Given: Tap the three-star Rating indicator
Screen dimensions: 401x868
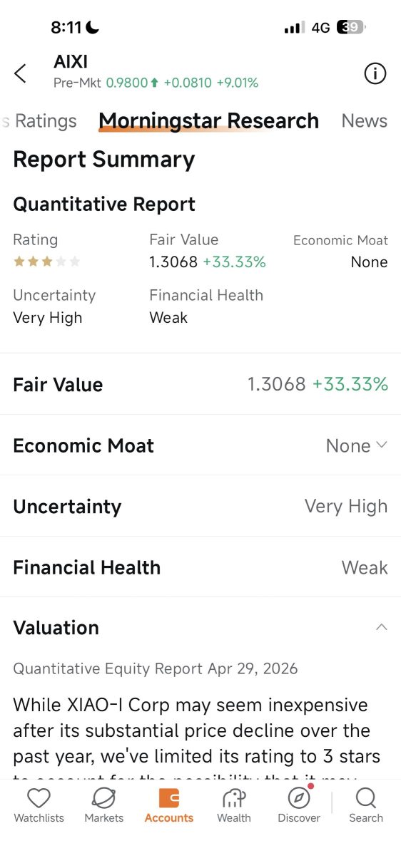Looking at the screenshot, I should point(47,262).
